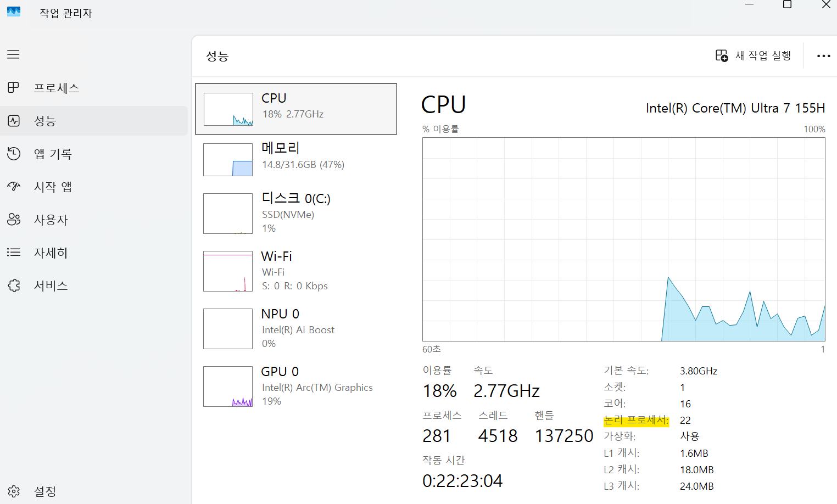This screenshot has height=504, width=837.
Task: Click the 성능 page heading
Action: pos(217,56)
